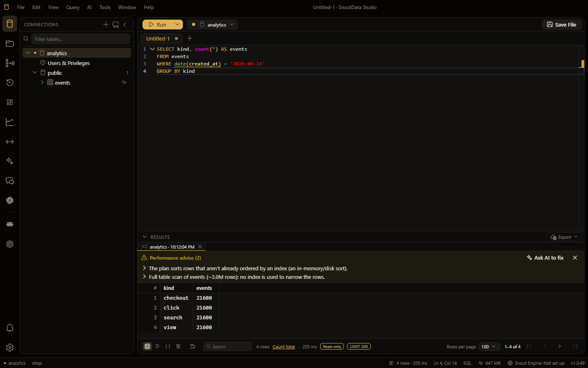Open the dashboards grid icon in sidebar
The image size is (588, 368).
[10, 102]
